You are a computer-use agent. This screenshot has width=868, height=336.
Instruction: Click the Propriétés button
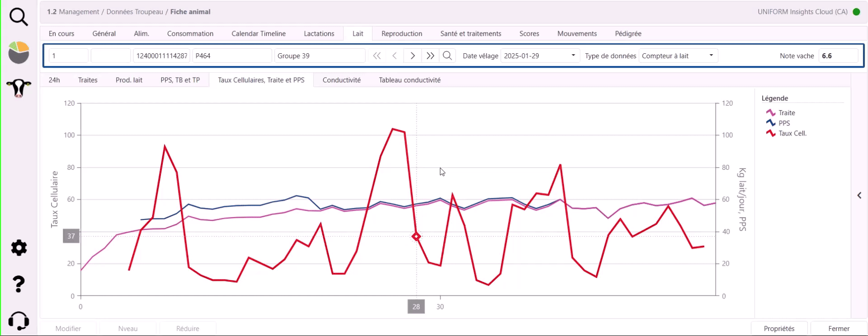[779, 328]
